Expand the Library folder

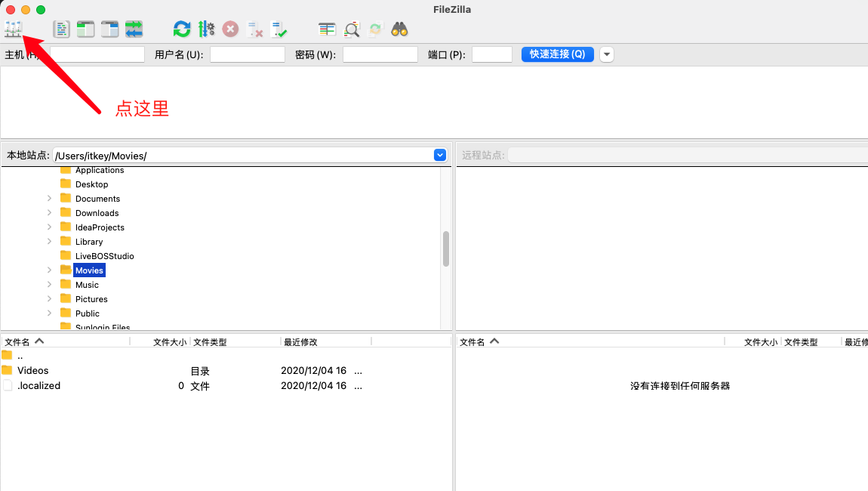pos(49,242)
